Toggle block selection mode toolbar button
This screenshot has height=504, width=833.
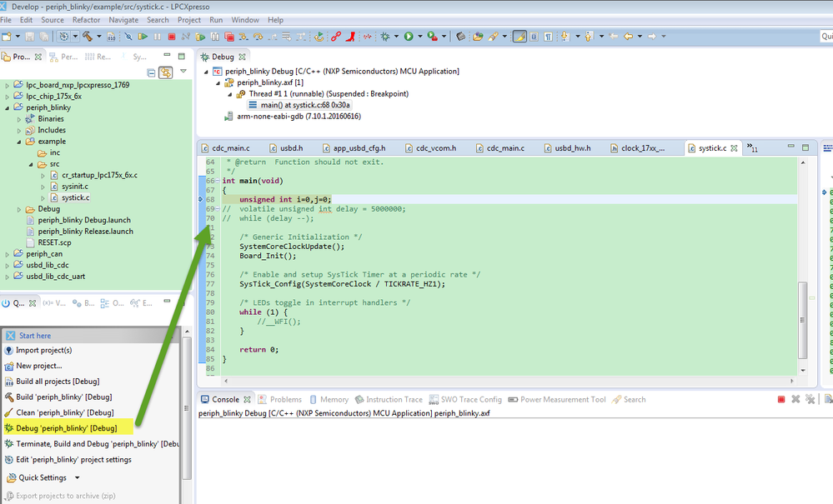534,36
